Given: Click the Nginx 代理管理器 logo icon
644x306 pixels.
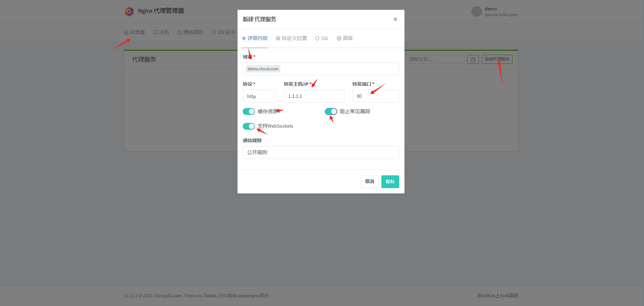Looking at the screenshot, I should [129, 11].
